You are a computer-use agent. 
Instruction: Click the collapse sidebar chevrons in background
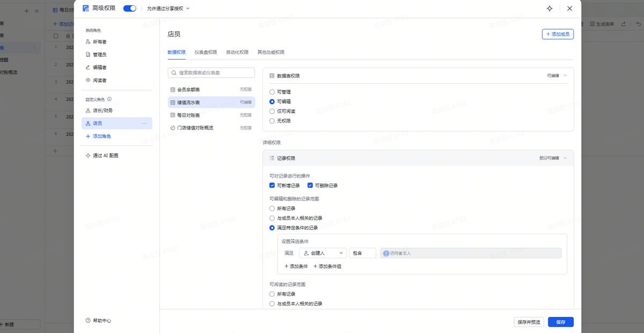point(36,11)
